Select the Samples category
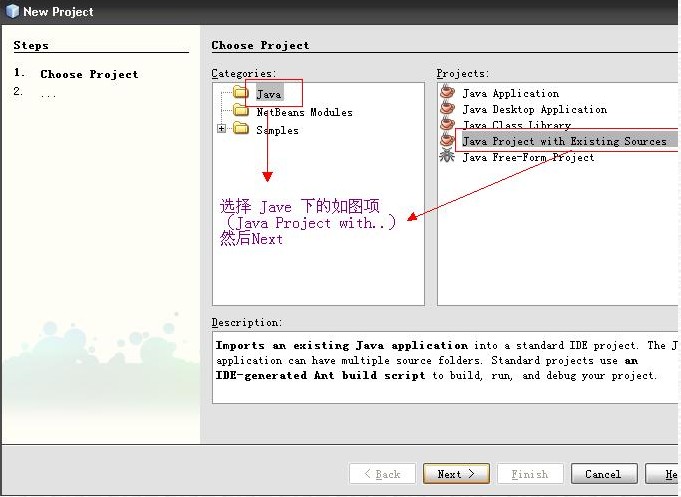681x497 pixels. 278,130
